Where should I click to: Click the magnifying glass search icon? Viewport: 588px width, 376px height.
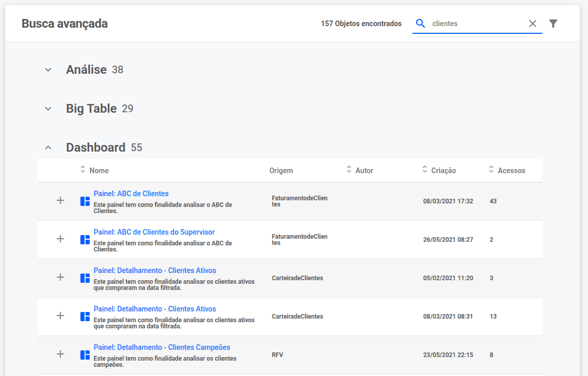421,24
